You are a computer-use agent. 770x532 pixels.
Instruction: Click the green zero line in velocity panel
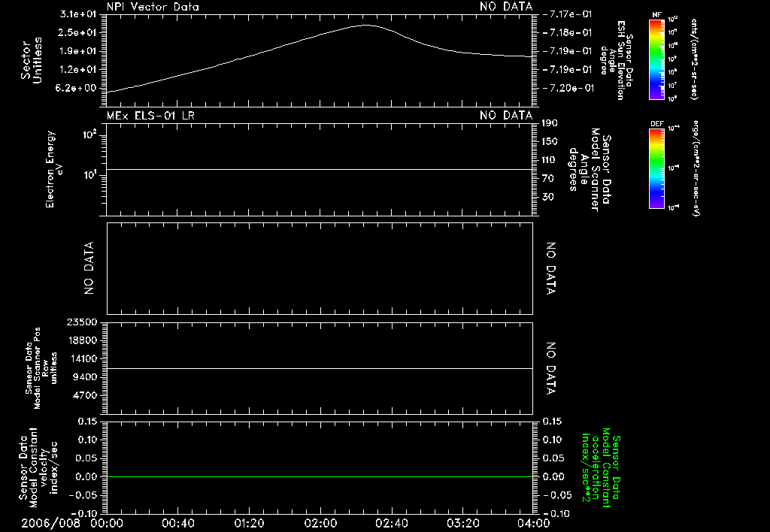click(x=320, y=476)
